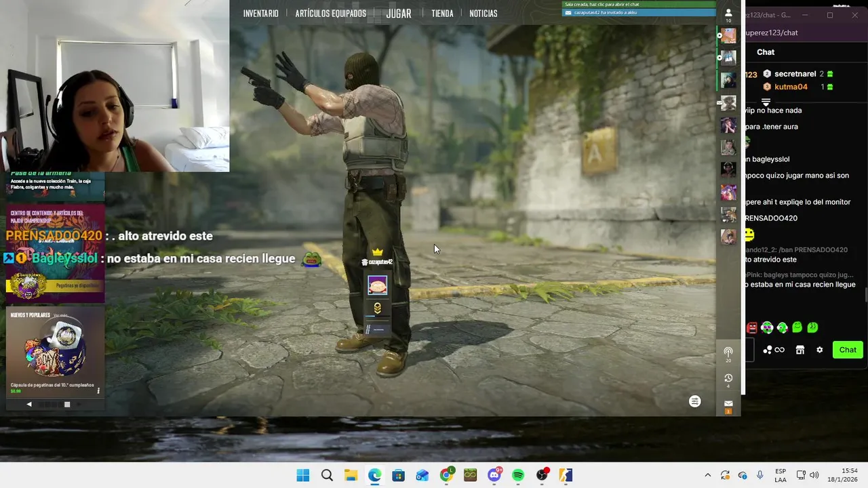This screenshot has height=488, width=868.
Task: Open the broadcast/stream watch icon in sidebar
Action: coord(728,352)
